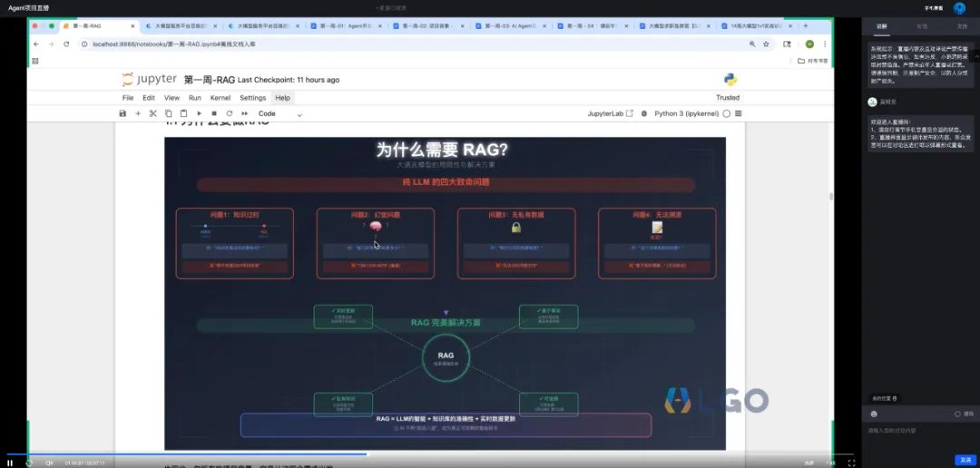Open the playback speed selector in the player
The image size is (980, 468).
pyautogui.click(x=830, y=463)
